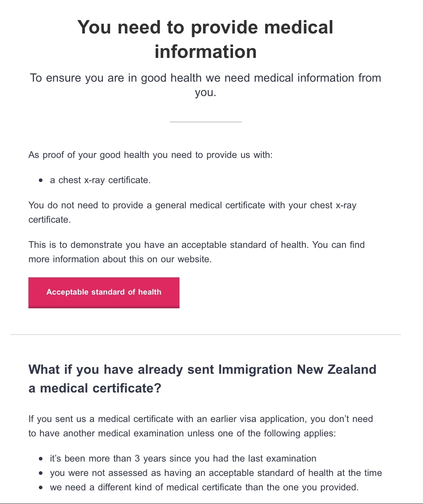Select the "we need a different kind" list item
Viewport: 423px width, 504px height.
coord(204,487)
